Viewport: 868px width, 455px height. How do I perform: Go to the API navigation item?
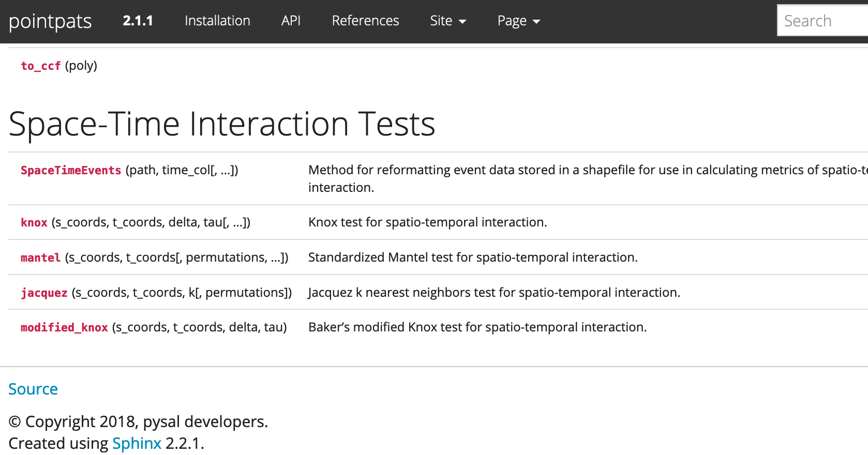point(291,21)
